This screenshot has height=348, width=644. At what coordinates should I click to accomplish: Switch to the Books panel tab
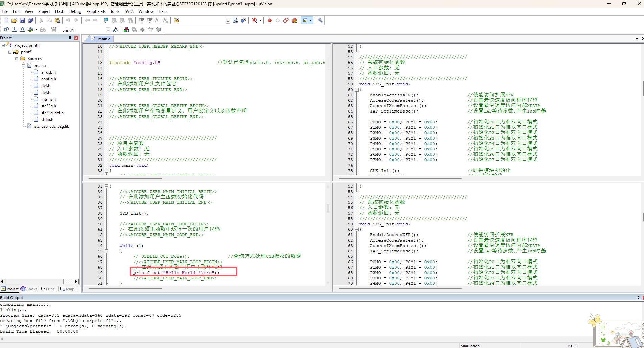point(29,289)
